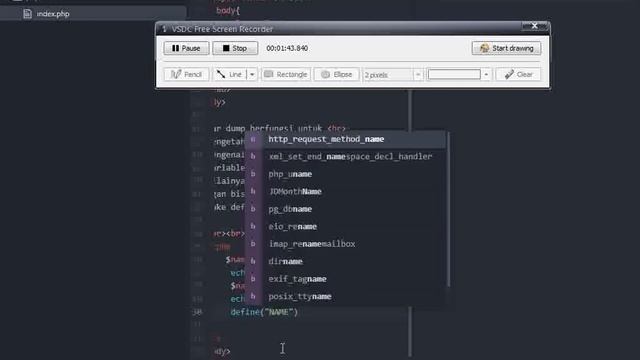Click the body{ code line
The image size is (640, 360).
tap(228, 11)
